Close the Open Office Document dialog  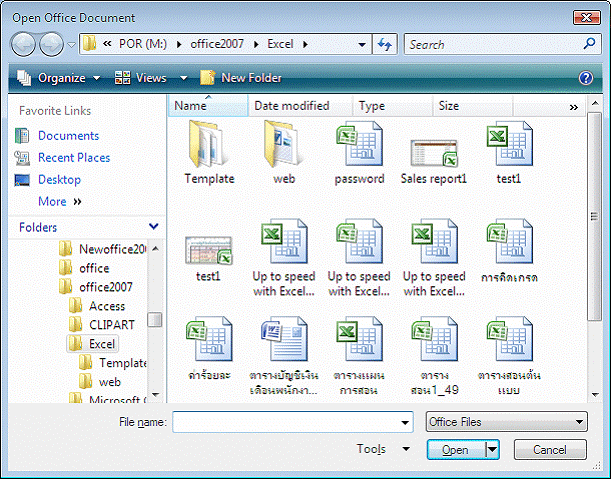586,18
